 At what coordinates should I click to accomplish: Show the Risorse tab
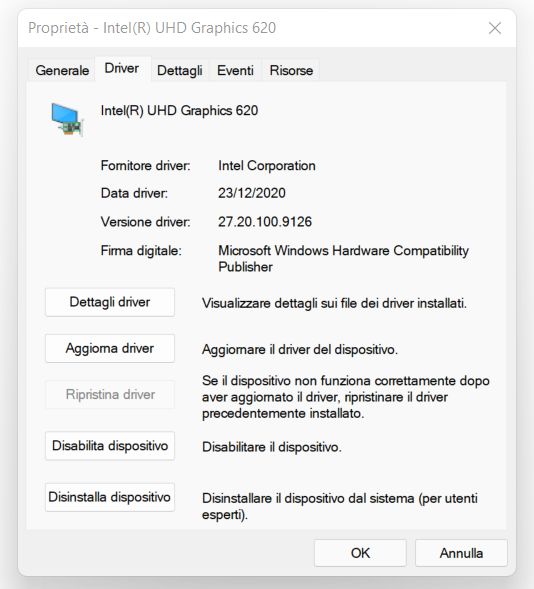point(291,70)
